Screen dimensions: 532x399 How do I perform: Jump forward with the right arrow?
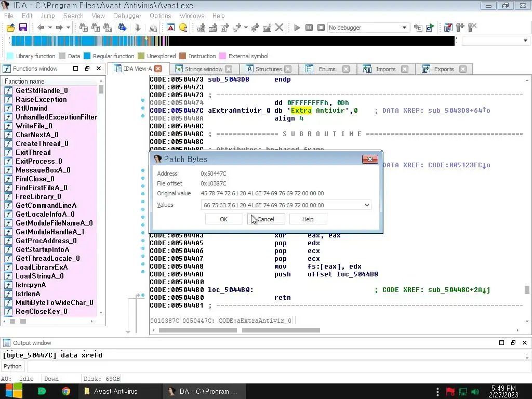click(x=59, y=28)
